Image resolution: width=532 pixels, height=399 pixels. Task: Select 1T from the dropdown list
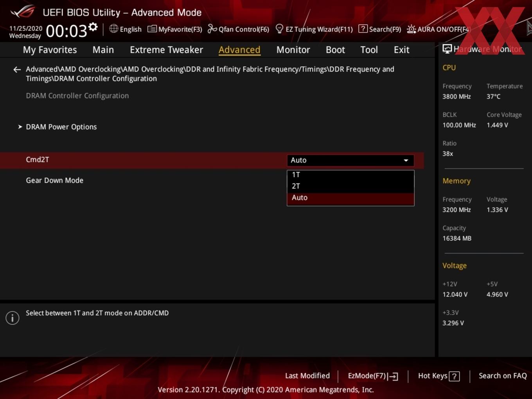pyautogui.click(x=350, y=175)
